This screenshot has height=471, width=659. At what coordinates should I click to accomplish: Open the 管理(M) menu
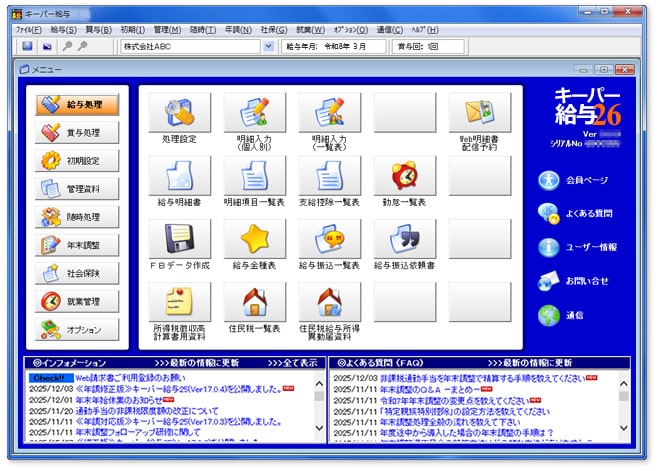[x=167, y=30]
